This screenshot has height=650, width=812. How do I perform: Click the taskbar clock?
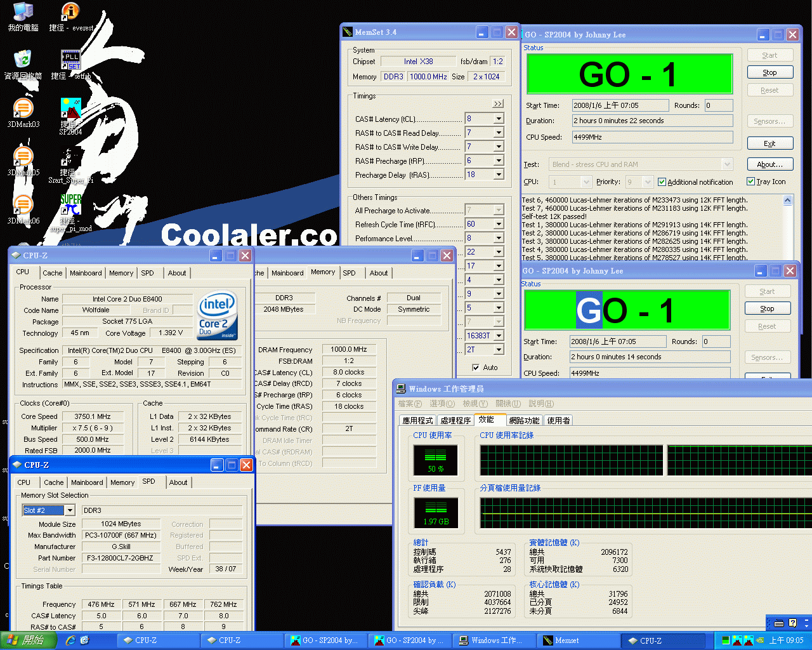tap(786, 640)
